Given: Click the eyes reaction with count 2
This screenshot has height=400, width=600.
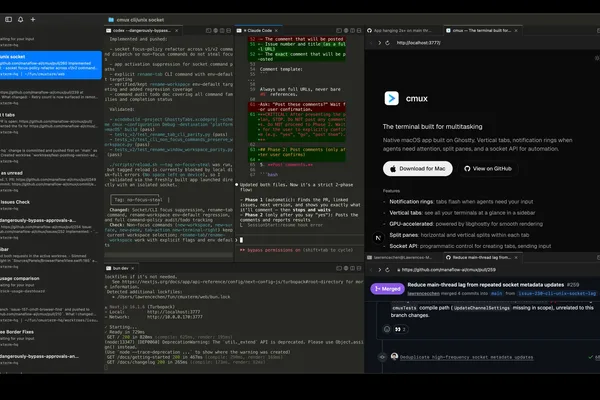Looking at the screenshot, I should [x=400, y=329].
